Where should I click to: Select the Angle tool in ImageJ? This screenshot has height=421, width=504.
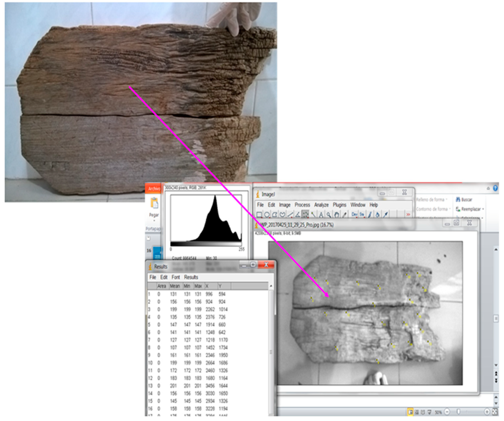[x=298, y=215]
